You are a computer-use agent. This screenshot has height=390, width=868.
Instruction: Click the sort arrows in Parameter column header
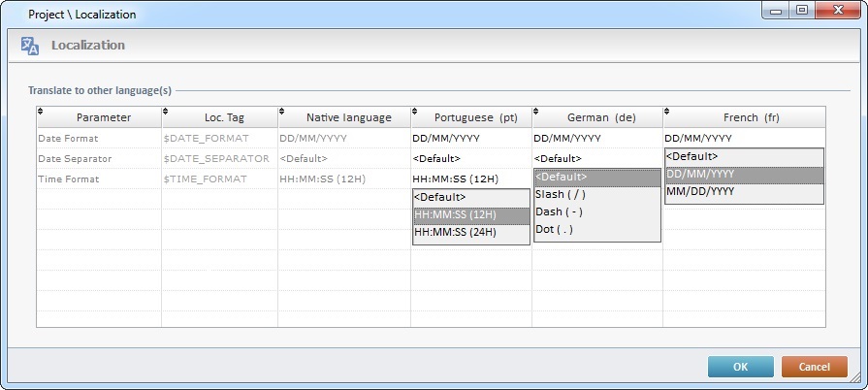coord(41,112)
